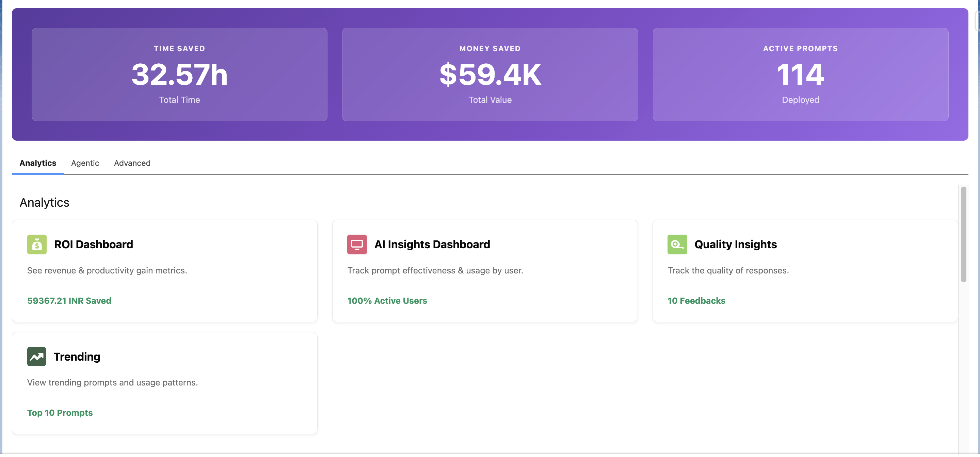Click the Quality Insights title
Image resolution: width=980 pixels, height=457 pixels.
pyautogui.click(x=735, y=244)
